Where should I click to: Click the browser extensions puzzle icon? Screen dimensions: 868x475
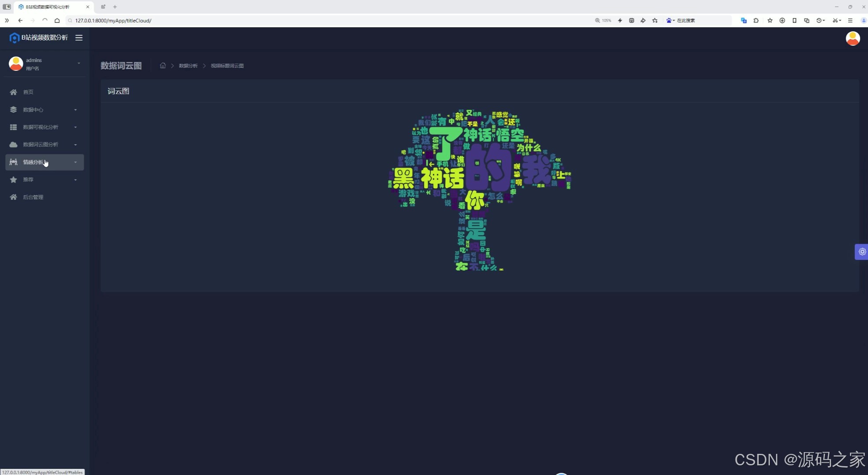756,20
